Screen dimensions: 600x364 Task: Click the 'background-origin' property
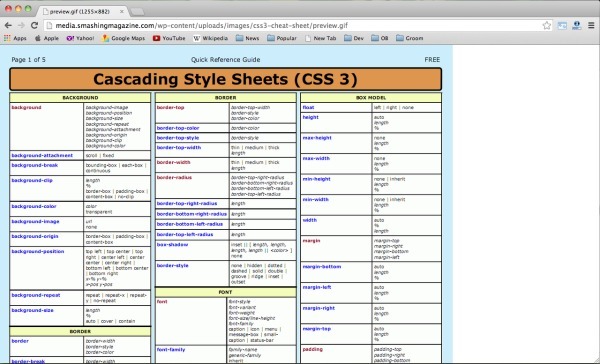click(x=35, y=237)
